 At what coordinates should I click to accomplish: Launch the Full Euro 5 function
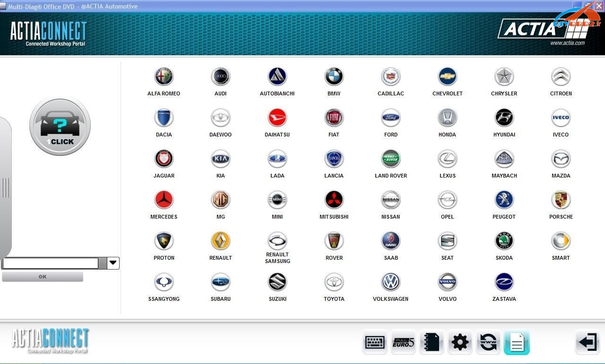tap(403, 342)
